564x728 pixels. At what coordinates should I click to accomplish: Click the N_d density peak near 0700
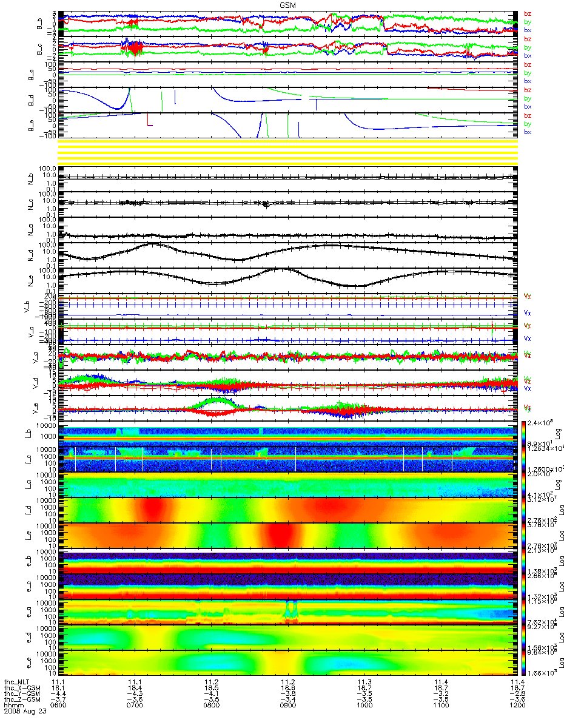[x=153, y=244]
